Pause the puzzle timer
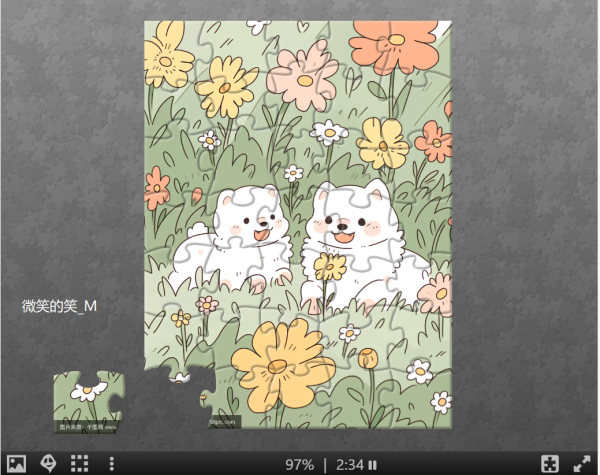 [373, 465]
